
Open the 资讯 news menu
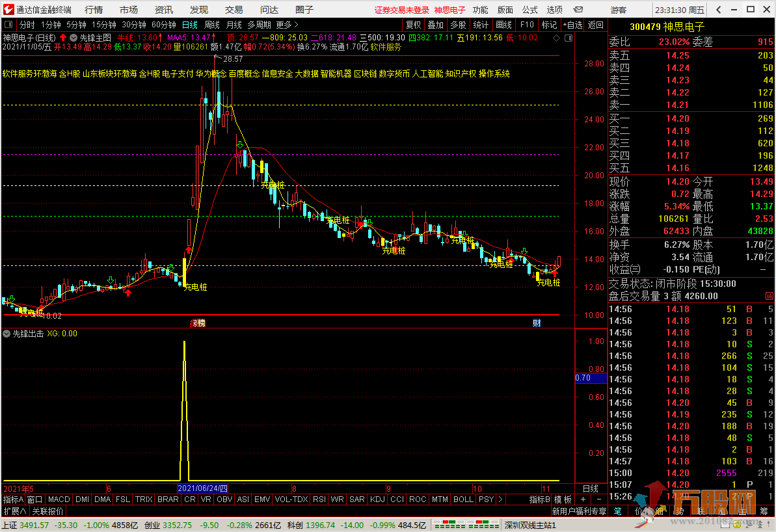[x=164, y=9]
